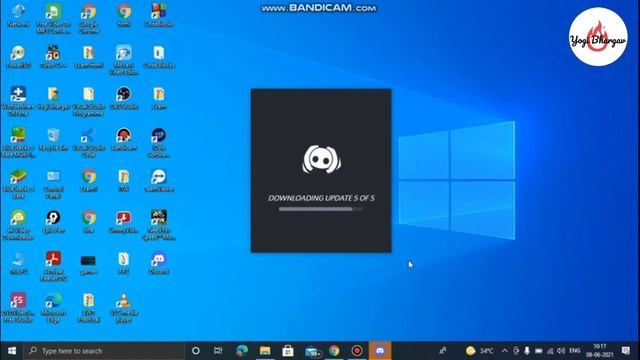
Task: Show hidden system tray icons
Action: [x=504, y=351]
